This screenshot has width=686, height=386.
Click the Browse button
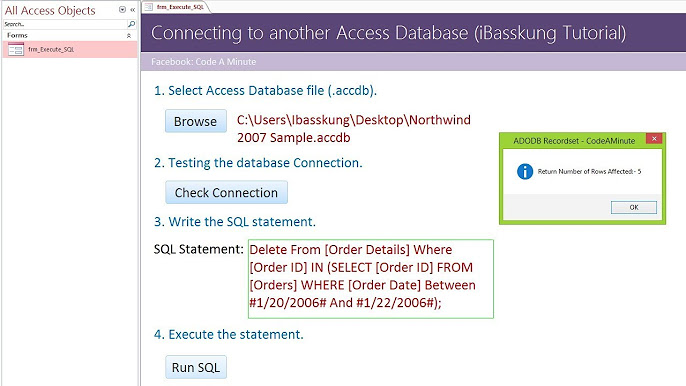(196, 121)
